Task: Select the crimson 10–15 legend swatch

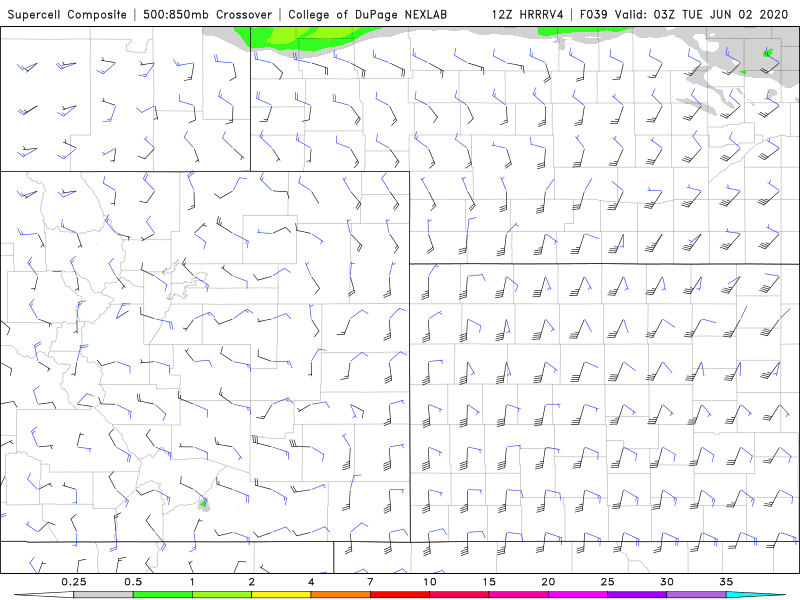Action: (459, 595)
